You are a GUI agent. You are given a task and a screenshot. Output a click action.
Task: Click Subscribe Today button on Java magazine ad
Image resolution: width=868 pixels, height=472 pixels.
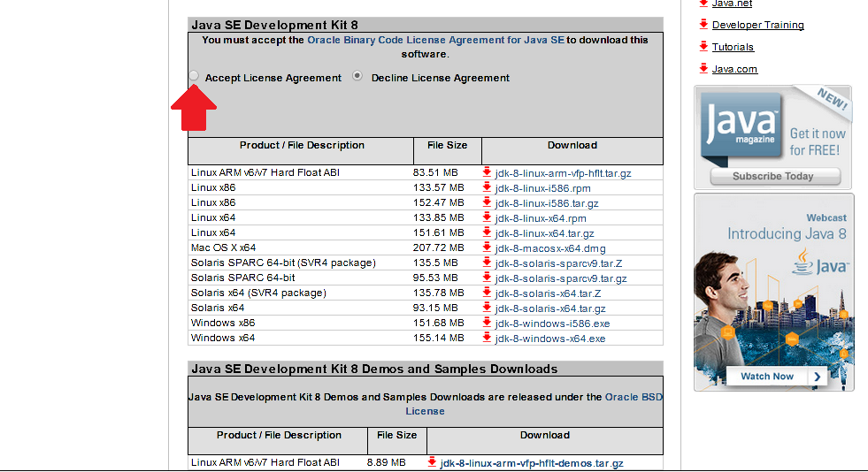coord(776,176)
